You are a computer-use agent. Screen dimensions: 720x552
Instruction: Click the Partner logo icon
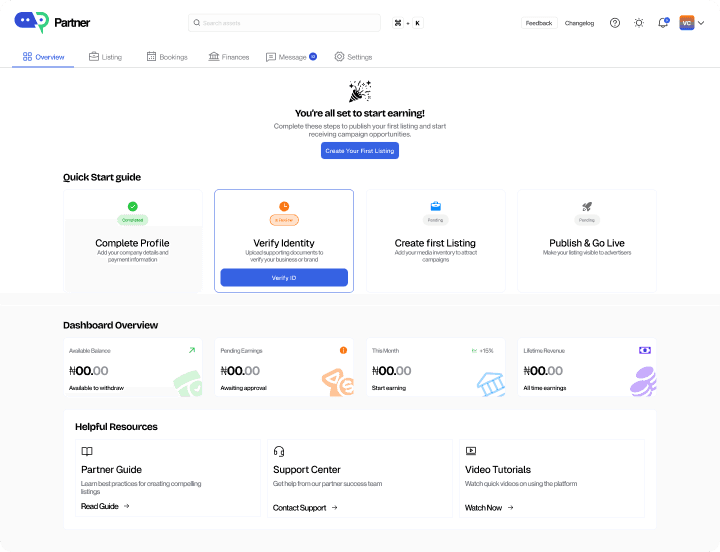point(31,22)
